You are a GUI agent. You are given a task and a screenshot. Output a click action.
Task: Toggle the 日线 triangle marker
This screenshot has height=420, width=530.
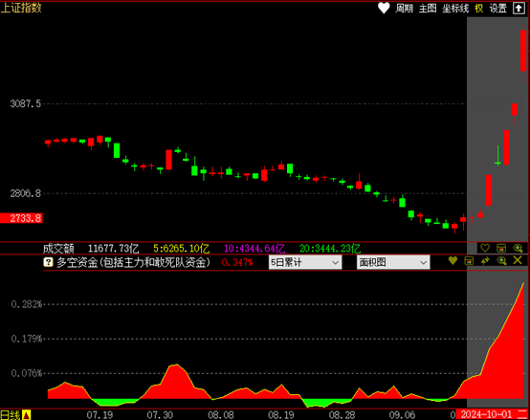27,414
